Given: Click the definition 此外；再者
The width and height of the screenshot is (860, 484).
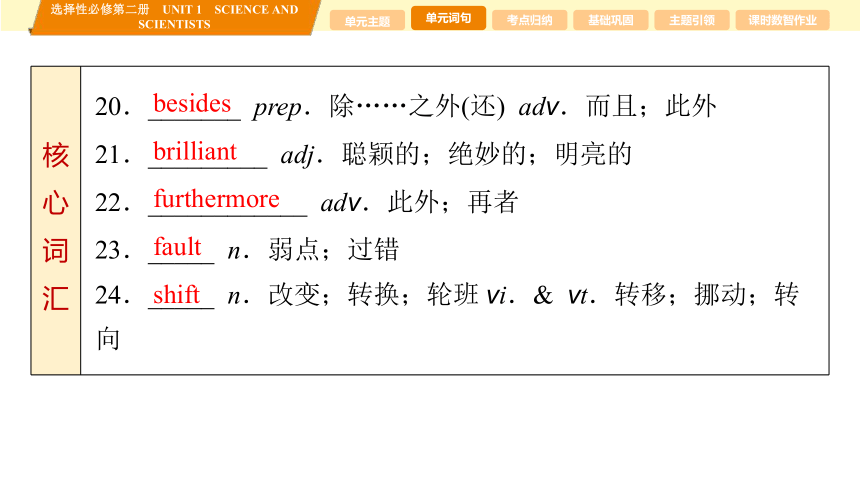Looking at the screenshot, I should (452, 202).
